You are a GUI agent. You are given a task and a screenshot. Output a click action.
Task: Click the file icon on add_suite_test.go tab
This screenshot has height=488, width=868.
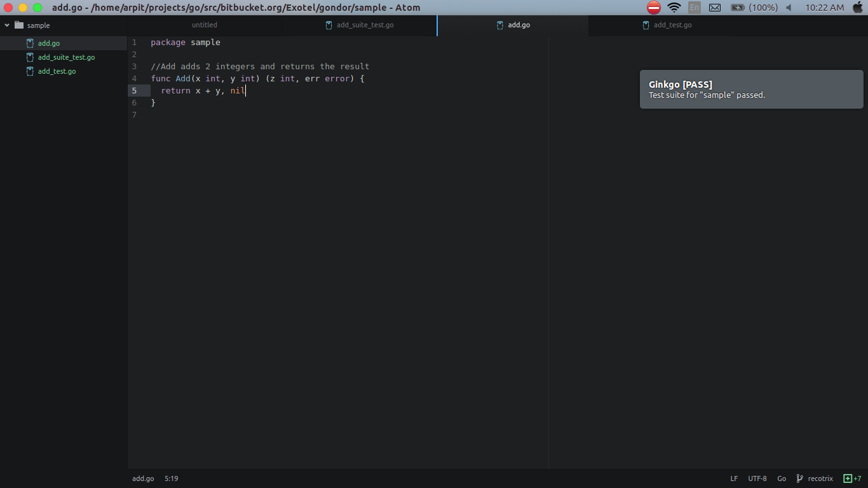click(x=329, y=25)
